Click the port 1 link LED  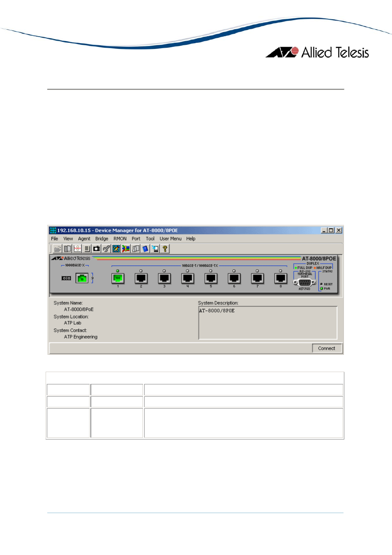point(118,271)
